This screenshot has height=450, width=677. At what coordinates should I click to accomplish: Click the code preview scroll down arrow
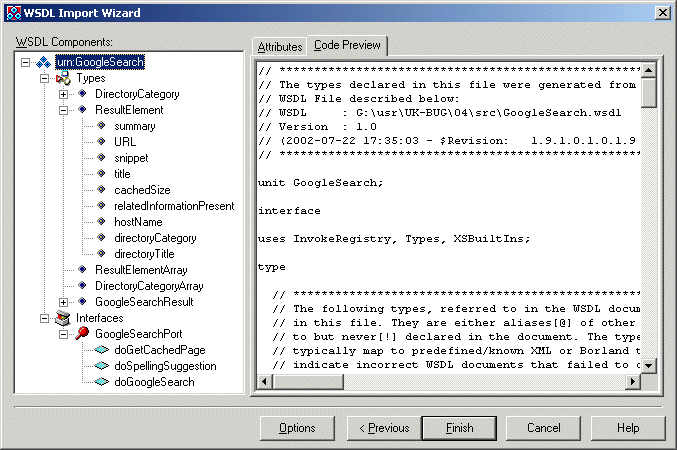649,366
